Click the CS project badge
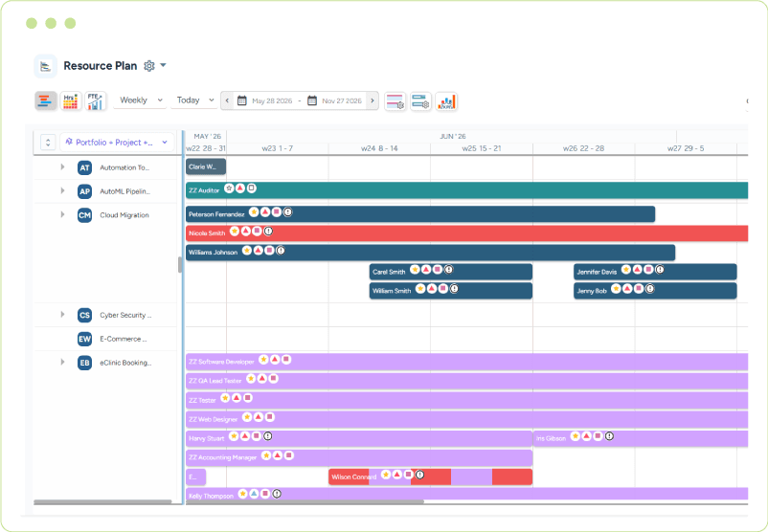Image resolution: width=768 pixels, height=532 pixels. (x=84, y=315)
